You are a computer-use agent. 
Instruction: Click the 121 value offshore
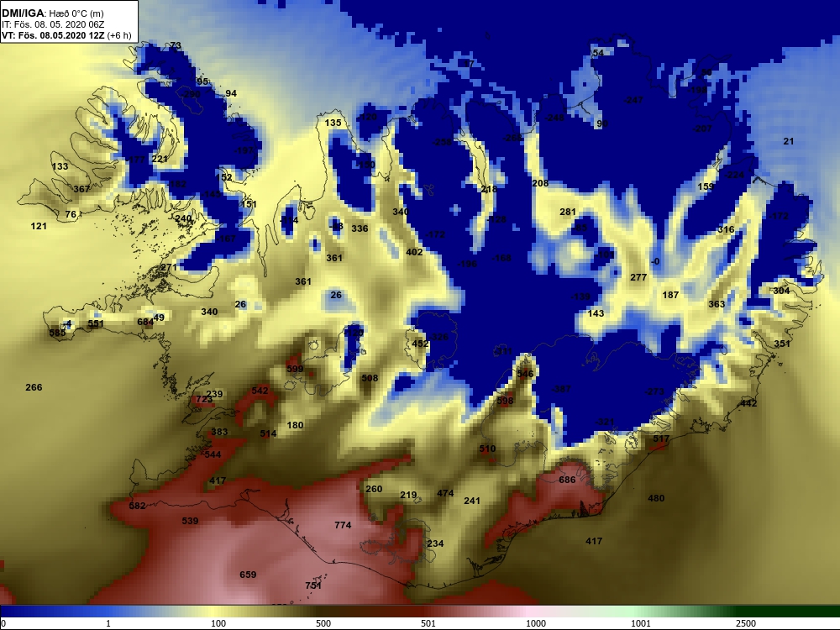[39, 226]
